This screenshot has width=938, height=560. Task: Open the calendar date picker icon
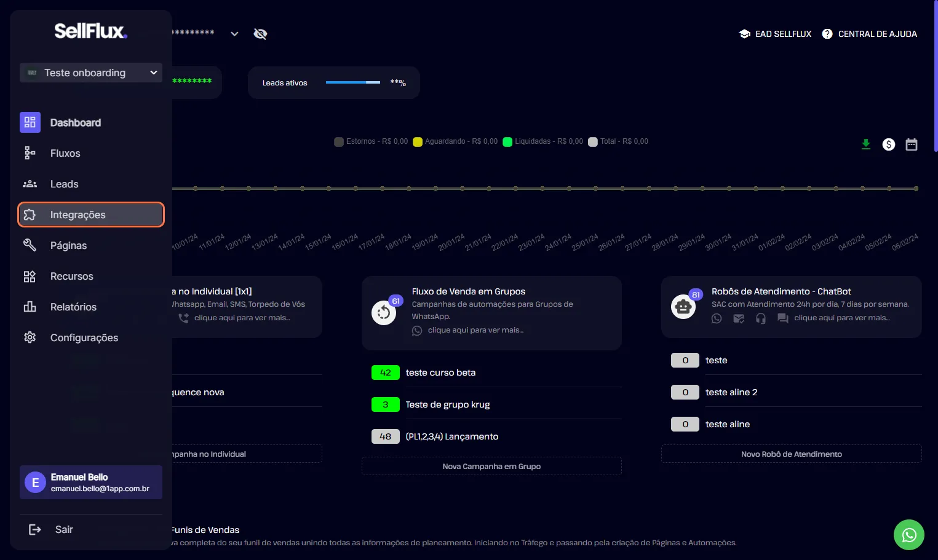pyautogui.click(x=912, y=144)
